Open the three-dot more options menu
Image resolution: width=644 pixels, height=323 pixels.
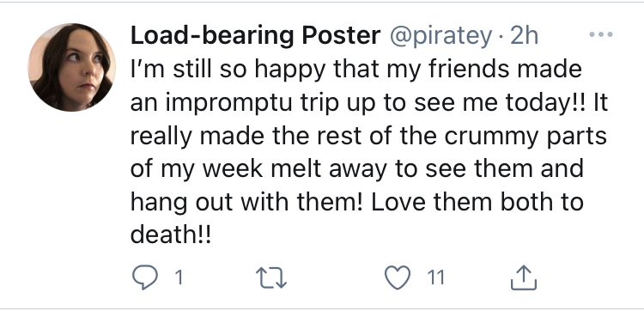[601, 35]
